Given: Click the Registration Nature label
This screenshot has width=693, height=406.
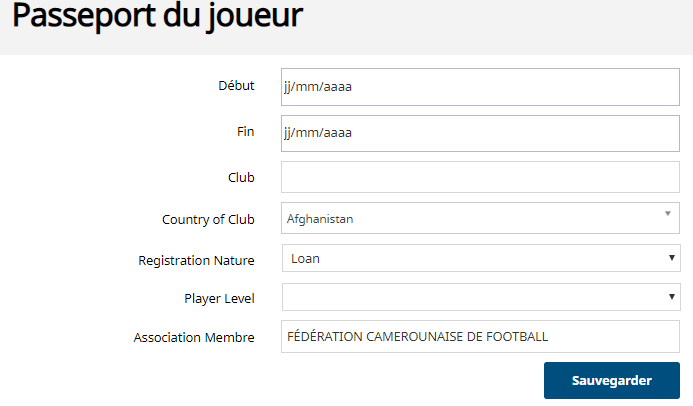Looking at the screenshot, I should [x=196, y=260].
